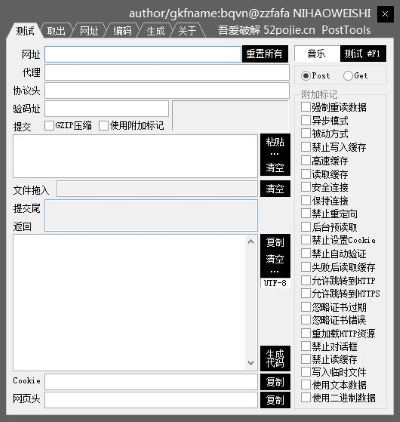The height and width of the screenshot is (422, 400).
Task: Switch to the 测试 tab
Action: pos(24,31)
